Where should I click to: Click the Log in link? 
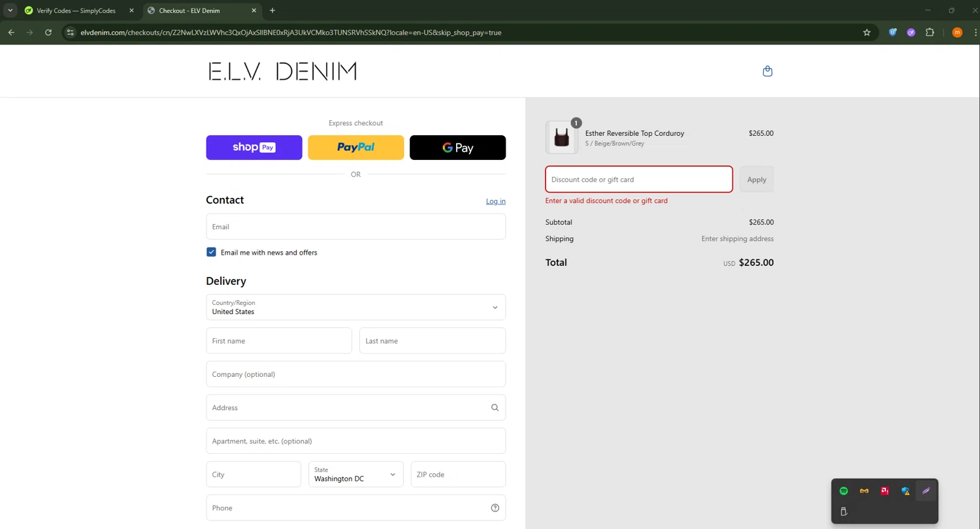(x=495, y=201)
